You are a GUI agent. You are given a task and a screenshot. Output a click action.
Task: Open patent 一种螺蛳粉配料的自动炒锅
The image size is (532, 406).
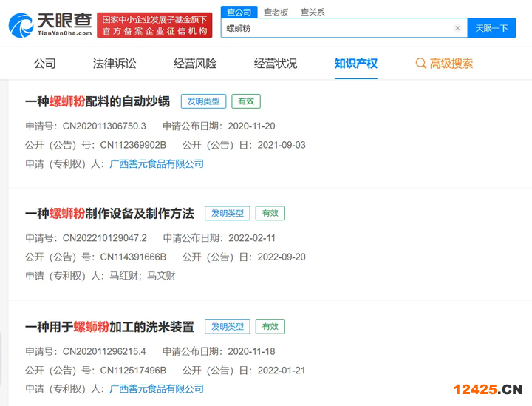[x=98, y=101]
